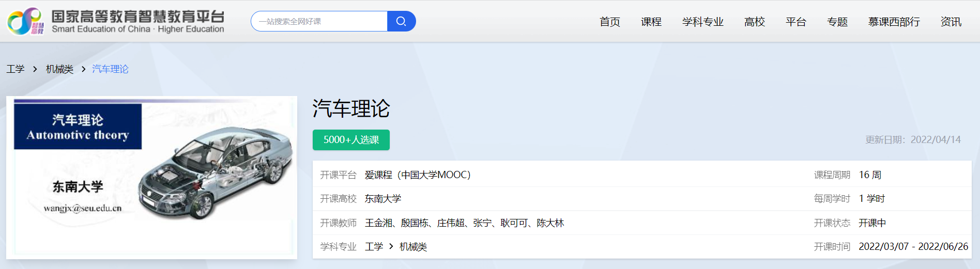Navigate to 专题 in the header

837,22
